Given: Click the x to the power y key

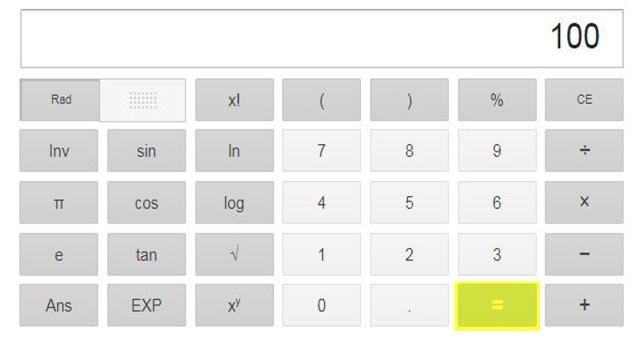Looking at the screenshot, I should point(234,305).
